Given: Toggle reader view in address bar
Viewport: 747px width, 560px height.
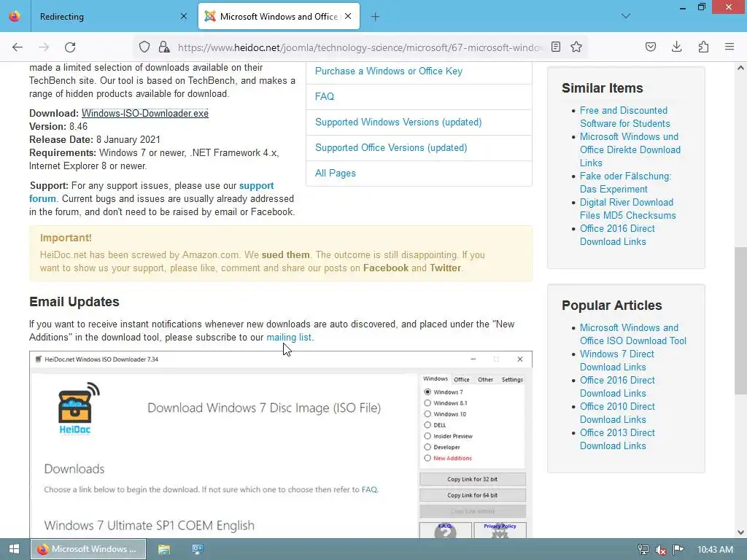Looking at the screenshot, I should pyautogui.click(x=555, y=47).
